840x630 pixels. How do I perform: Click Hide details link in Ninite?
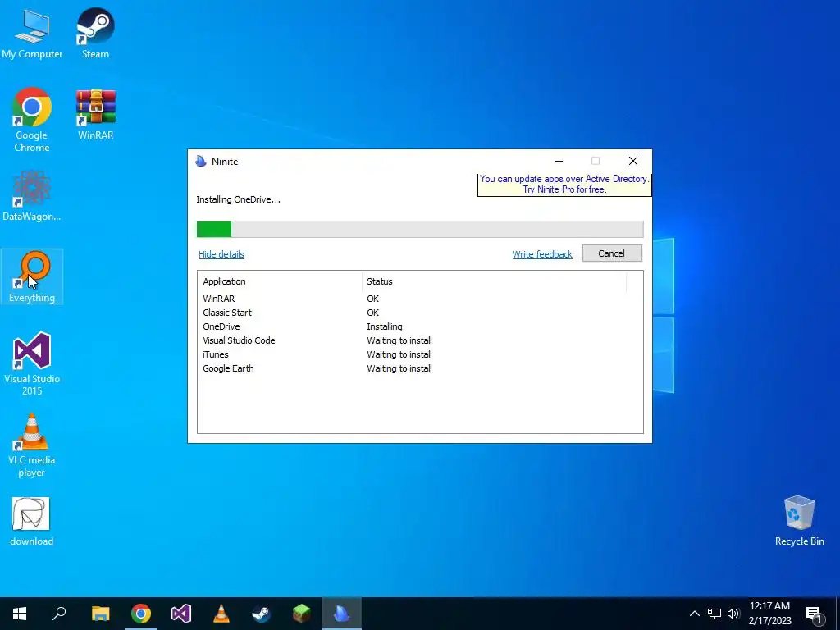tap(221, 254)
